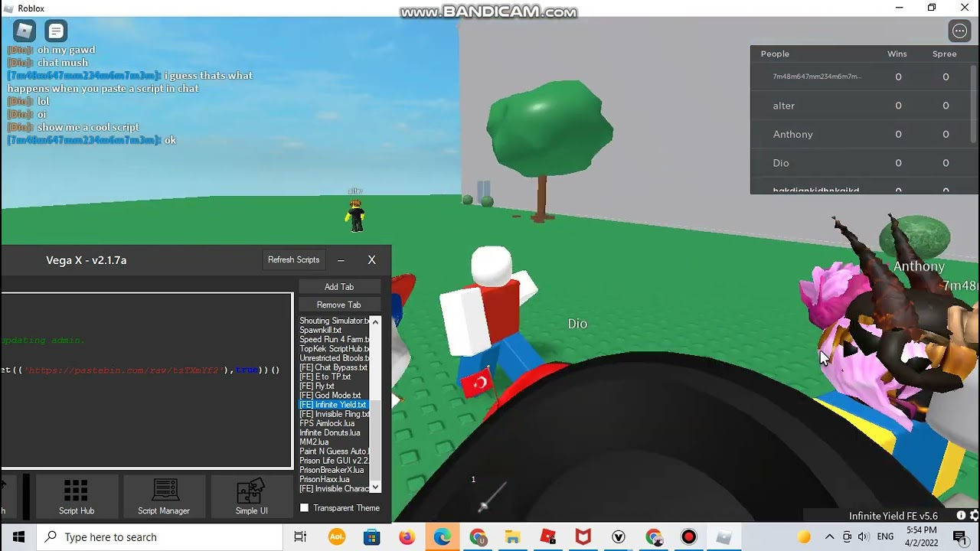Open the Bandicam recorder taskbar icon
This screenshot has height=551, width=980.
pos(689,537)
